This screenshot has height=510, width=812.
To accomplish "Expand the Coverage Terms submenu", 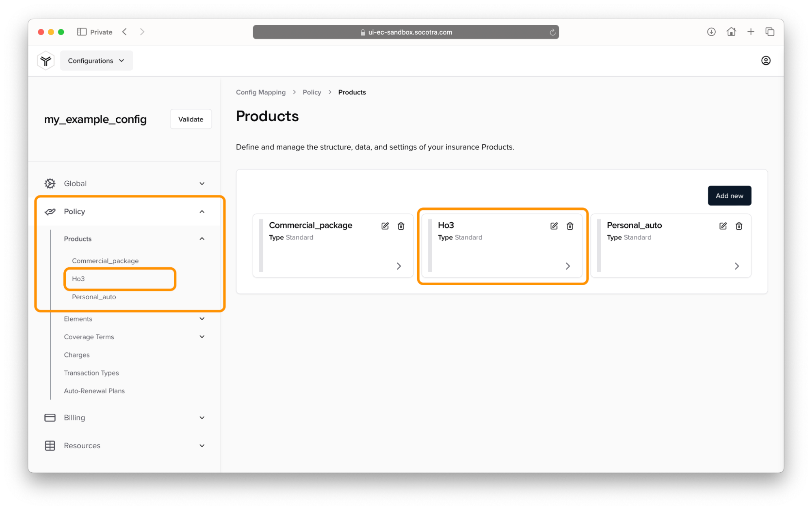I will [x=202, y=337].
